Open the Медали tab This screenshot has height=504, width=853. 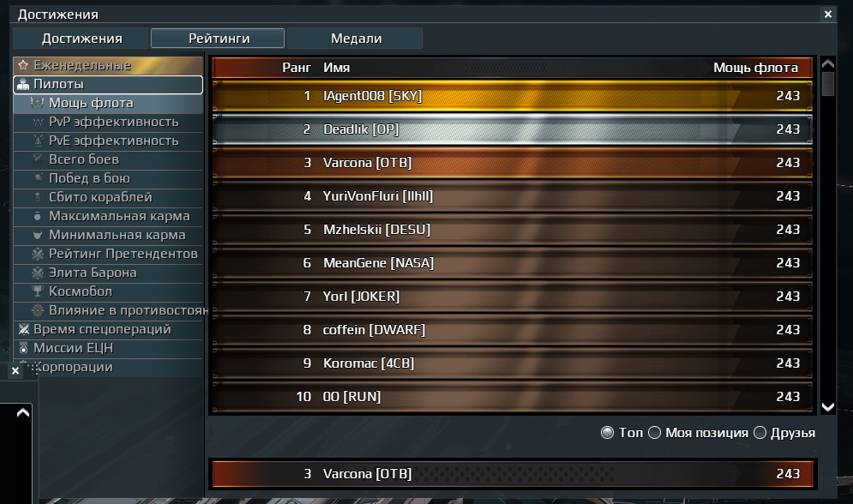(356, 39)
